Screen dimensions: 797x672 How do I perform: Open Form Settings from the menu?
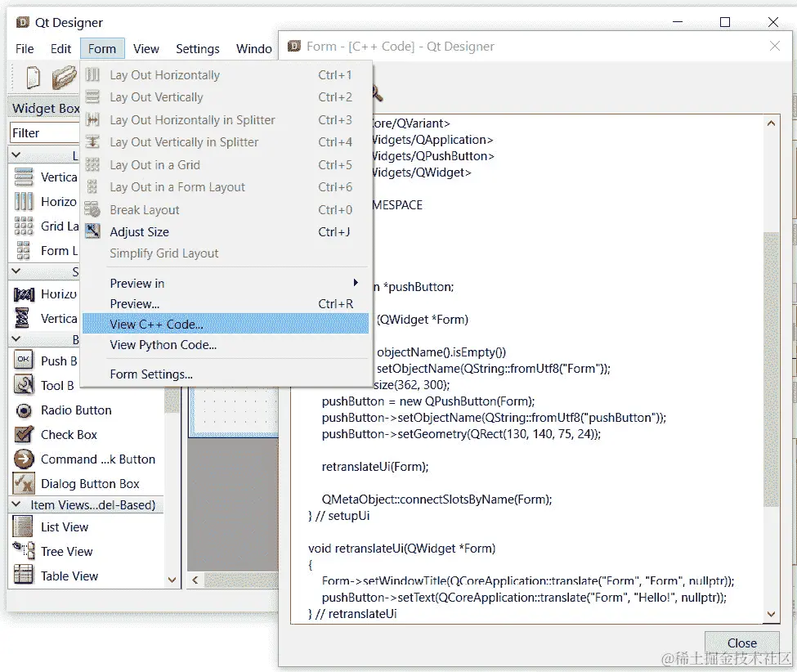pos(225,374)
